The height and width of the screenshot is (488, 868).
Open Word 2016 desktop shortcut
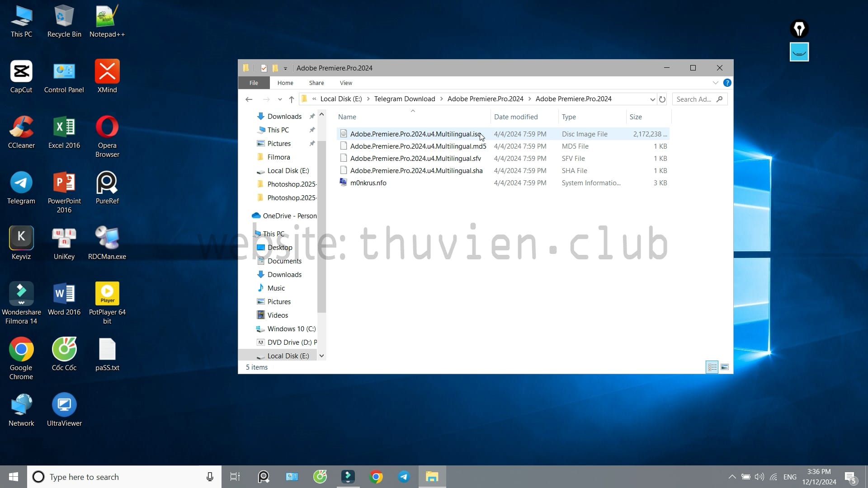point(64,299)
